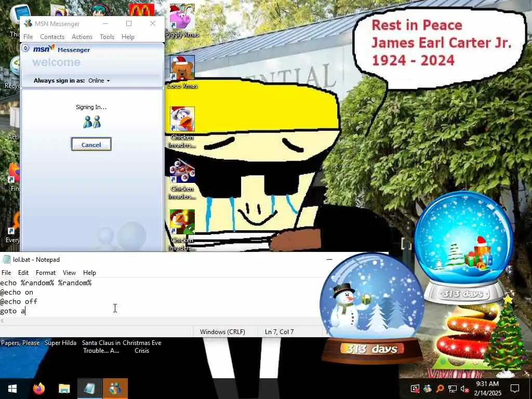532x399 pixels.
Task: Switch to MSN Messenger via taskbar button
Action: [x=115, y=389]
